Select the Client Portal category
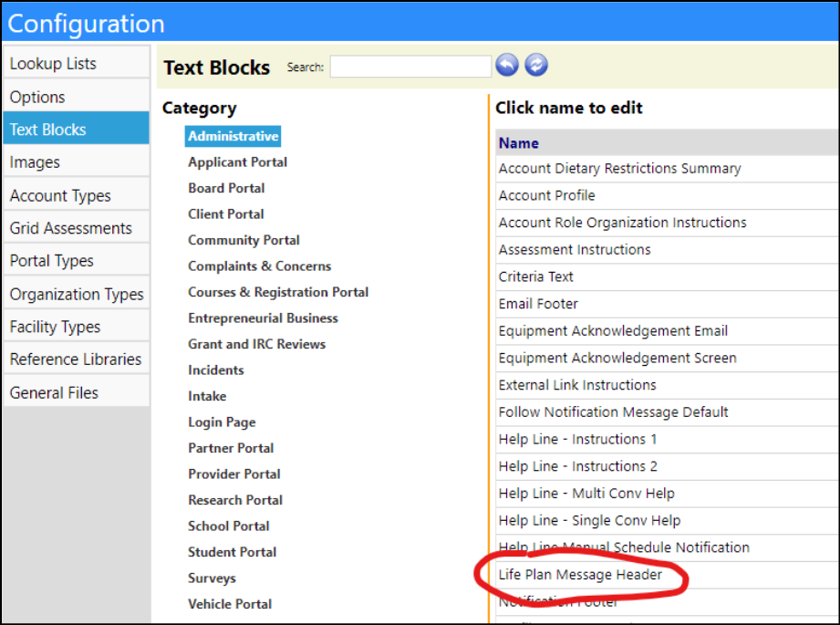 [225, 214]
